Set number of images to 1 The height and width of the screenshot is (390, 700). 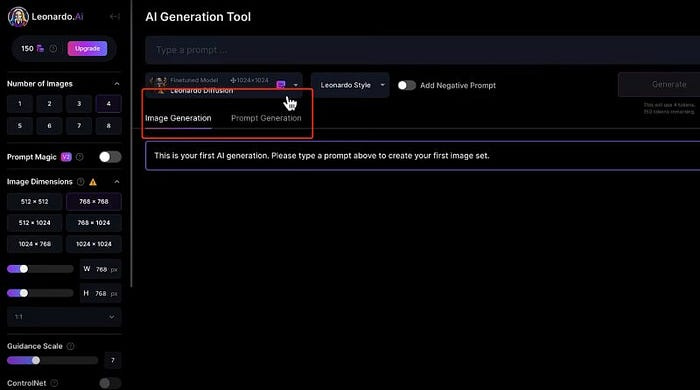coord(20,104)
